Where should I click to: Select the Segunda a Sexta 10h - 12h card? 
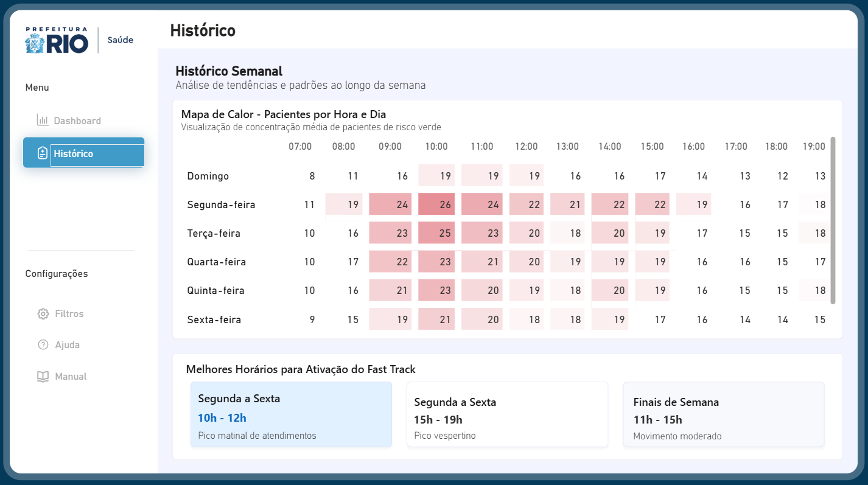[291, 414]
